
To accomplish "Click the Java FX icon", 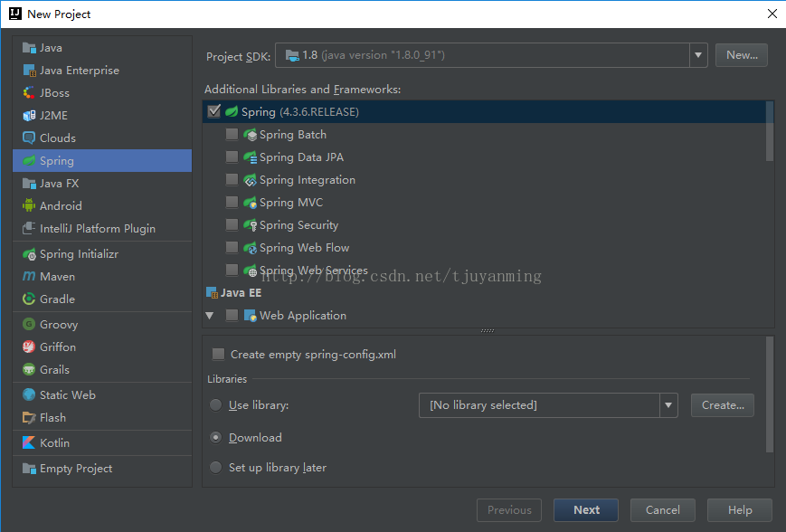I will point(29,183).
